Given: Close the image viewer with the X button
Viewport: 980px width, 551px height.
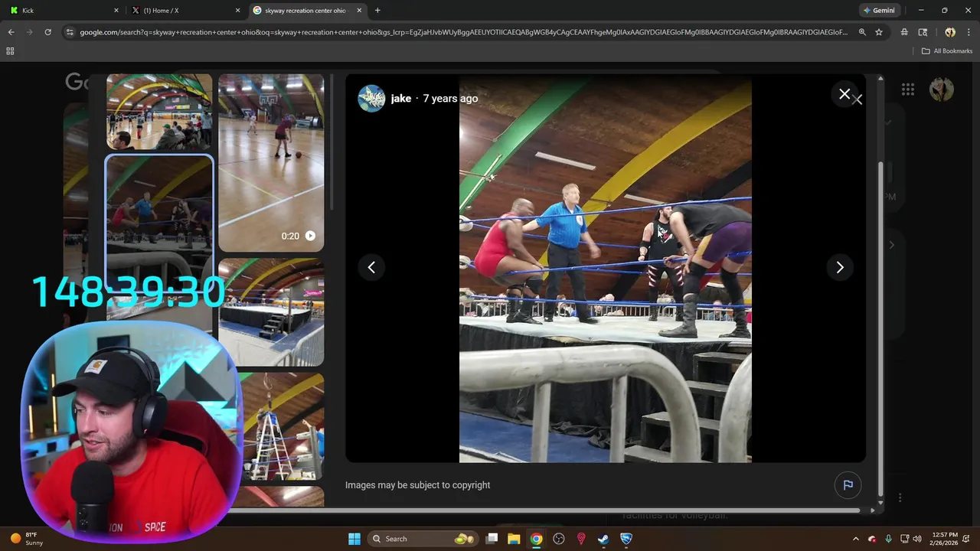Looking at the screenshot, I should pos(844,94).
